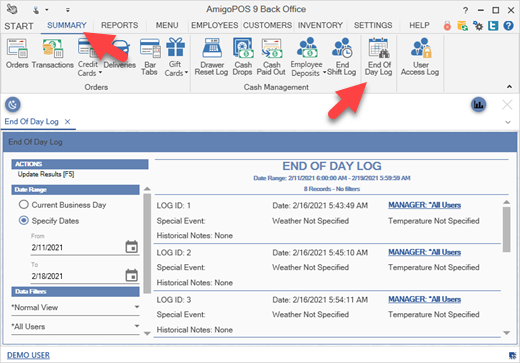
Task: Open the tab list chevron at right
Action: point(508,122)
